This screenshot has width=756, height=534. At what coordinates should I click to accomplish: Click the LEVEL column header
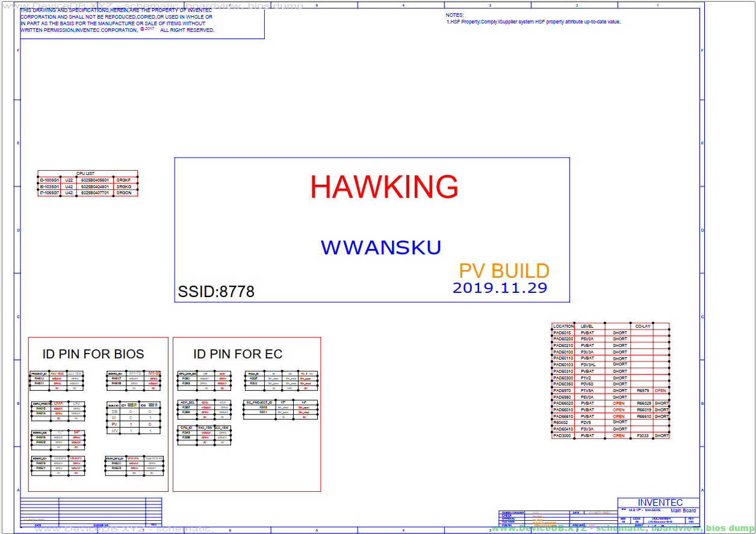(x=587, y=327)
